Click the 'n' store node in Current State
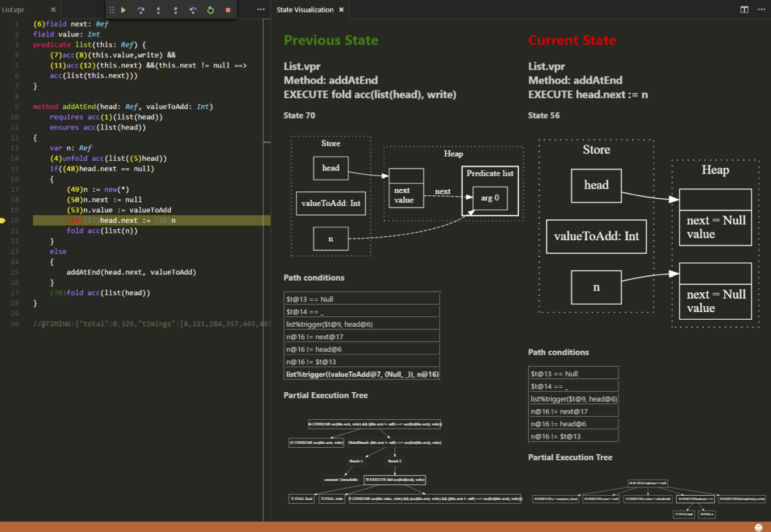This screenshot has width=771, height=532. coord(596,287)
